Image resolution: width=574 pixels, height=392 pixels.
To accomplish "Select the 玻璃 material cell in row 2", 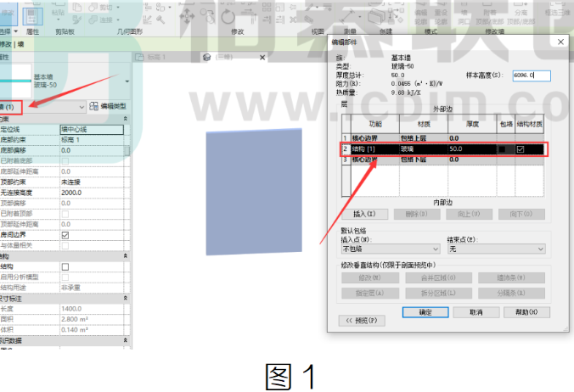I will 424,149.
